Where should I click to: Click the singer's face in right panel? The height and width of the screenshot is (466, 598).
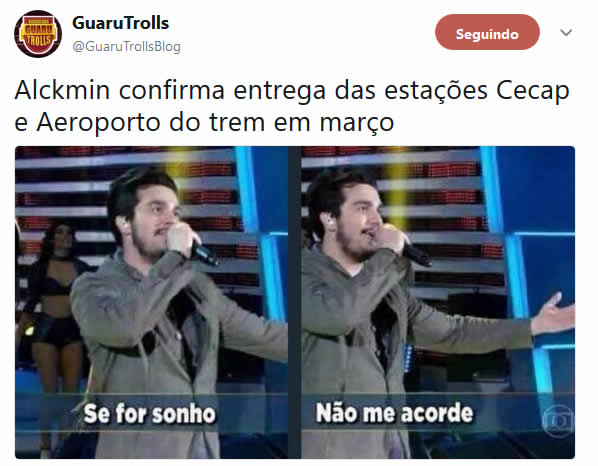click(x=360, y=222)
